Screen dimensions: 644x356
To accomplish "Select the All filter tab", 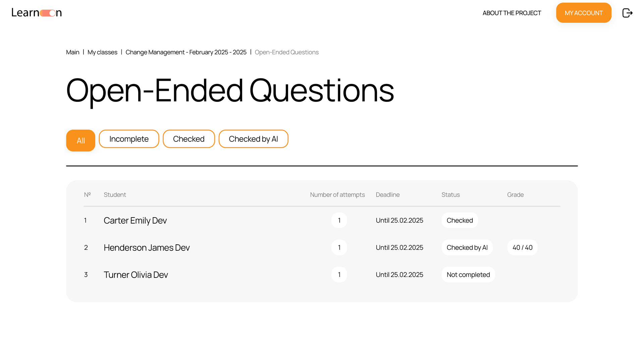I will pyautogui.click(x=80, y=140).
